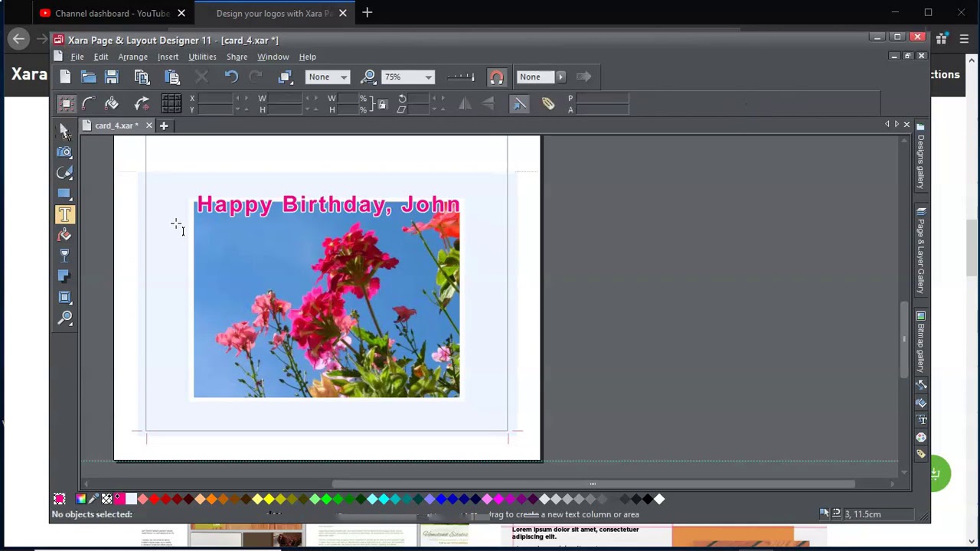Choose the bright green color swatch

[326, 499]
